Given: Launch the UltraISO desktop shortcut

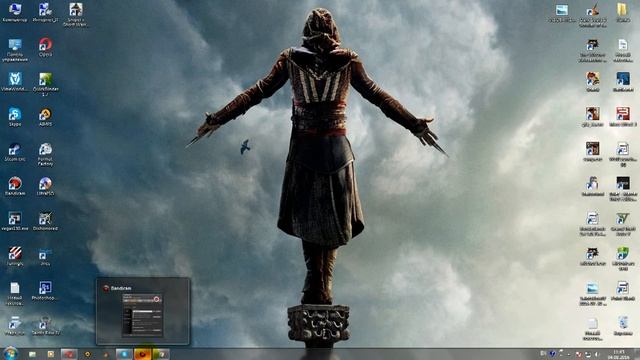Looking at the screenshot, I should (x=45, y=186).
